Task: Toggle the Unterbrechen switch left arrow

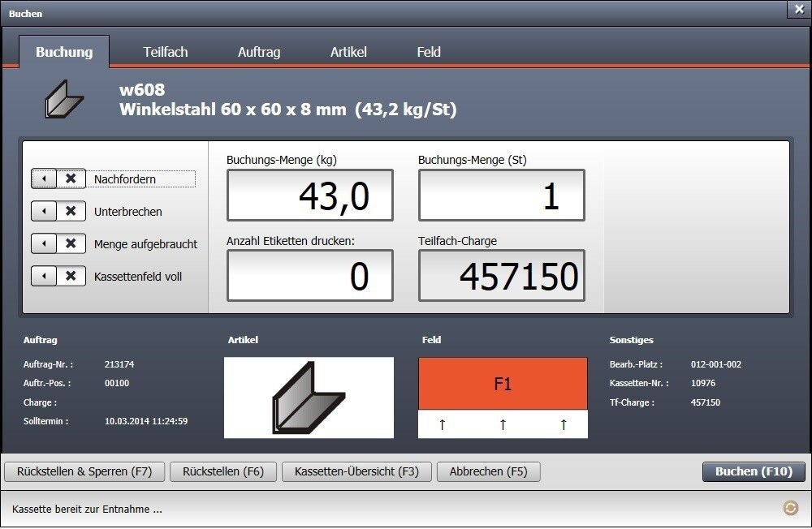Action: (x=44, y=211)
